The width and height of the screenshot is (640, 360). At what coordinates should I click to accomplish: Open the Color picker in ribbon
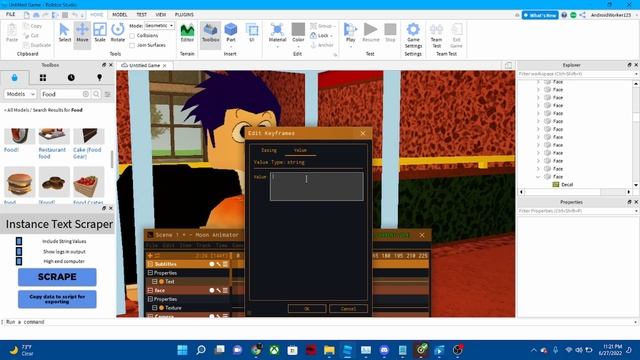298,33
